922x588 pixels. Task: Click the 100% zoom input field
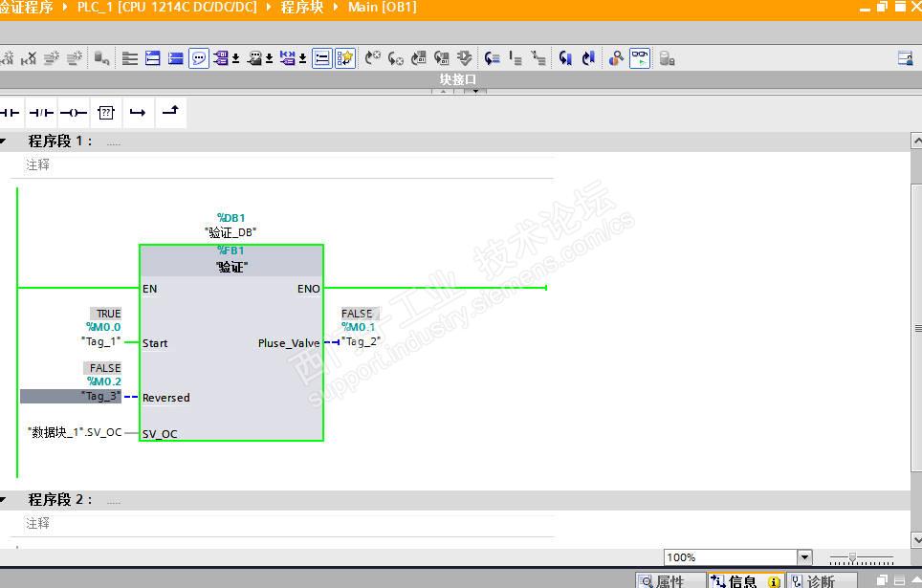click(731, 556)
